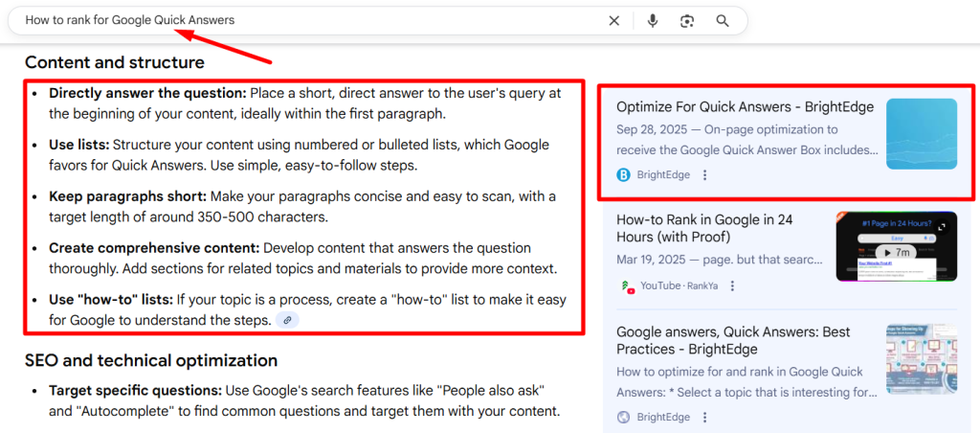Clear the search query with the X icon
The height and width of the screenshot is (433, 980).
point(614,20)
